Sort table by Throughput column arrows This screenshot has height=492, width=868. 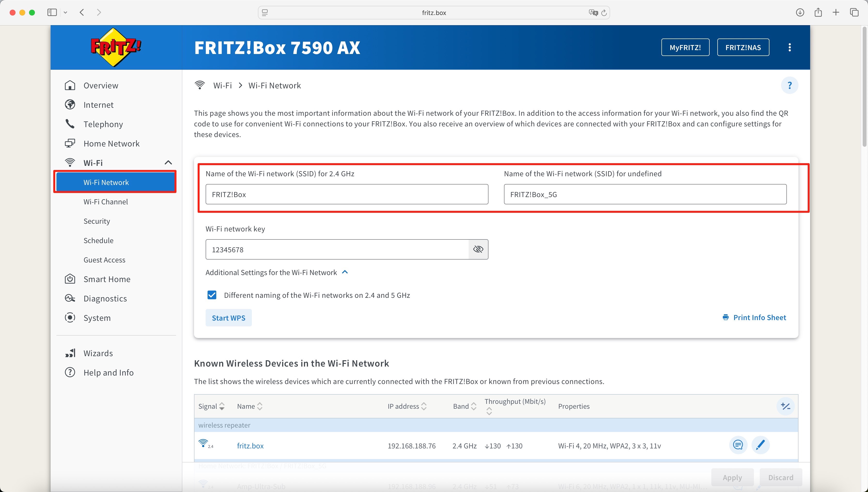[489, 411]
